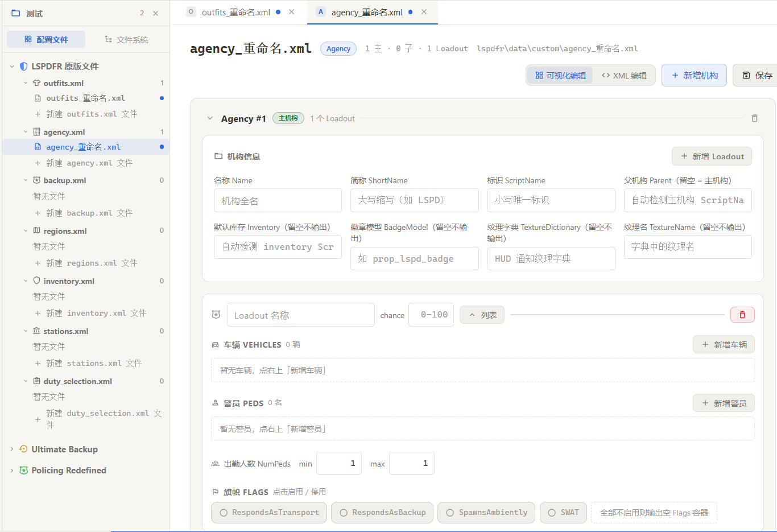Click the duty_selection.xml clipboard icon

click(36, 381)
